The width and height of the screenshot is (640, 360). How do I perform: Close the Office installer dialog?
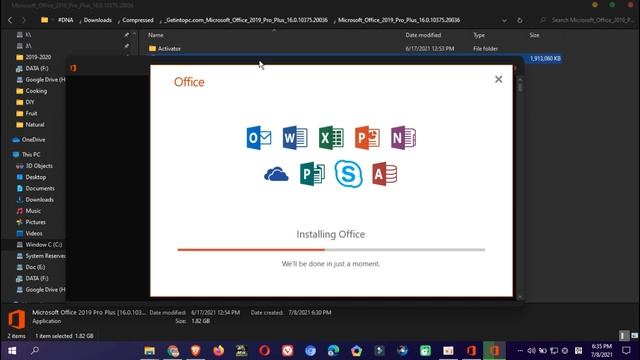click(x=498, y=79)
